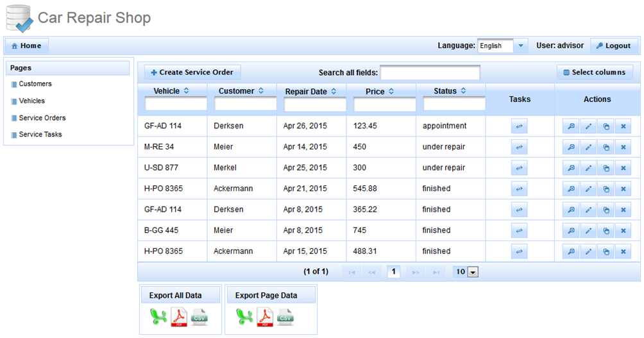This screenshot has height=338, width=644.
Task: Copy the U-SD 877 order
Action: click(606, 168)
